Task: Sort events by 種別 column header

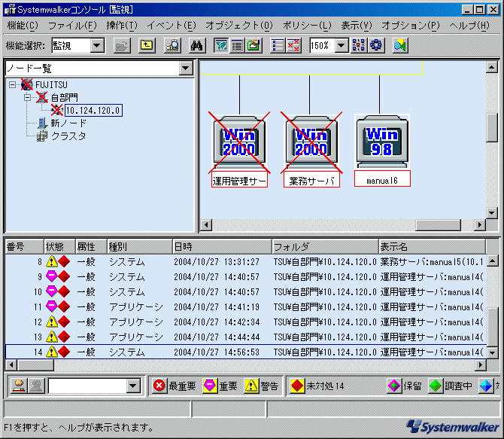Action: click(140, 246)
